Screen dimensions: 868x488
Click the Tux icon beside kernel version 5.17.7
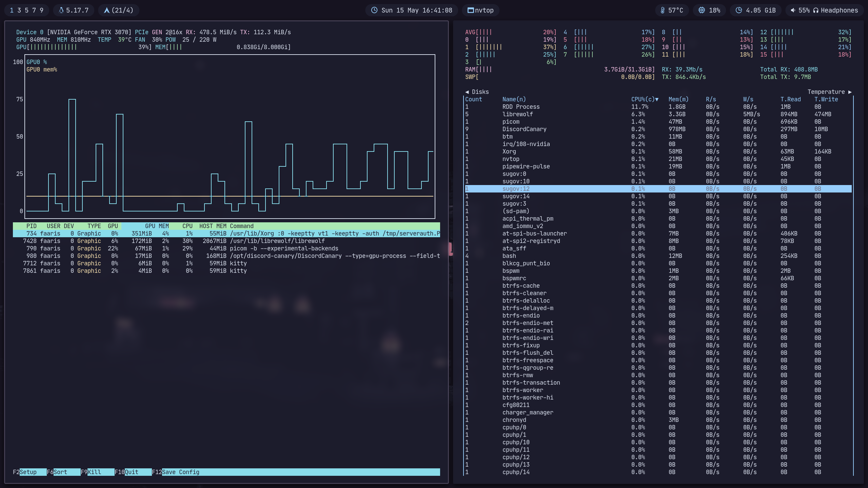tap(61, 10)
